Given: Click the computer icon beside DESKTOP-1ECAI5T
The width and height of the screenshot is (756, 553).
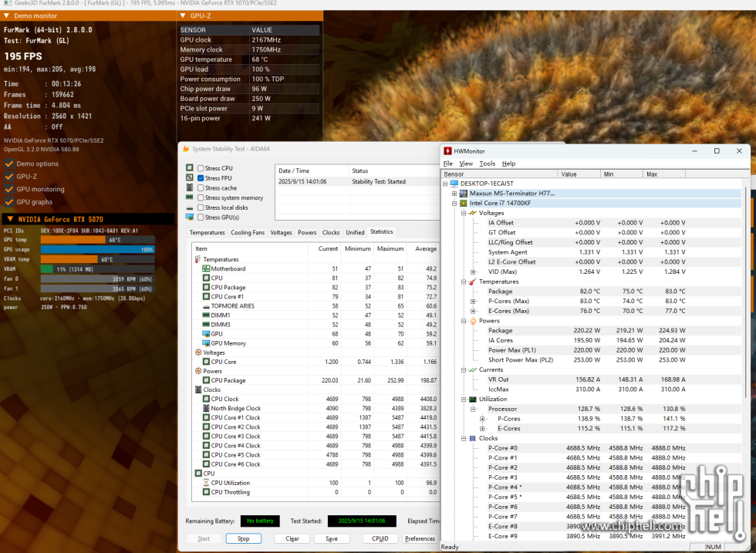Looking at the screenshot, I should click(454, 184).
